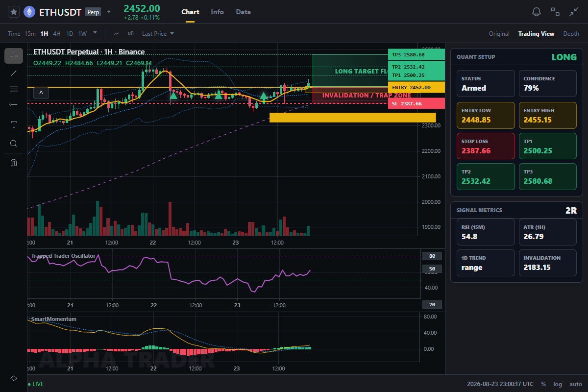Click the STOP LOSS 2387.66 card

tap(486, 146)
